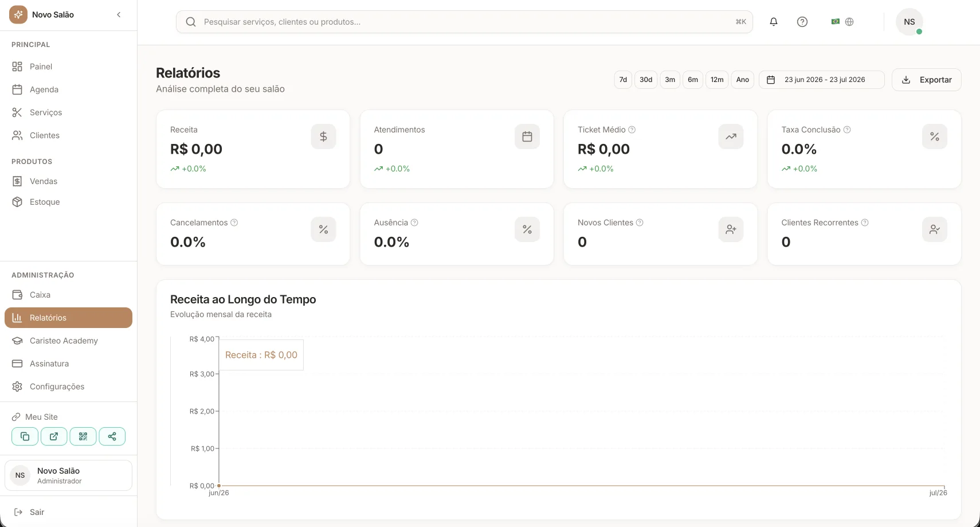The height and width of the screenshot is (527, 980).
Task: Click the Meu Site share icon
Action: (x=112, y=436)
